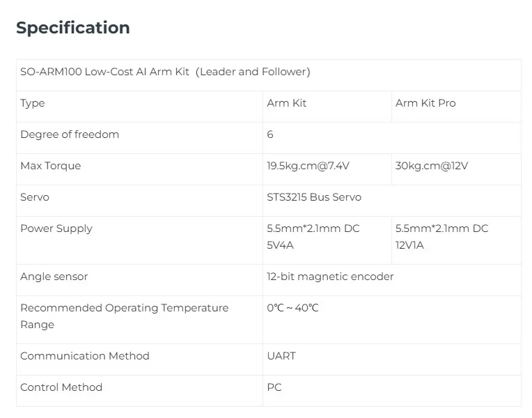Click the Angle sensor row label
Image resolution: width=532 pixels, height=418 pixels.
point(54,277)
